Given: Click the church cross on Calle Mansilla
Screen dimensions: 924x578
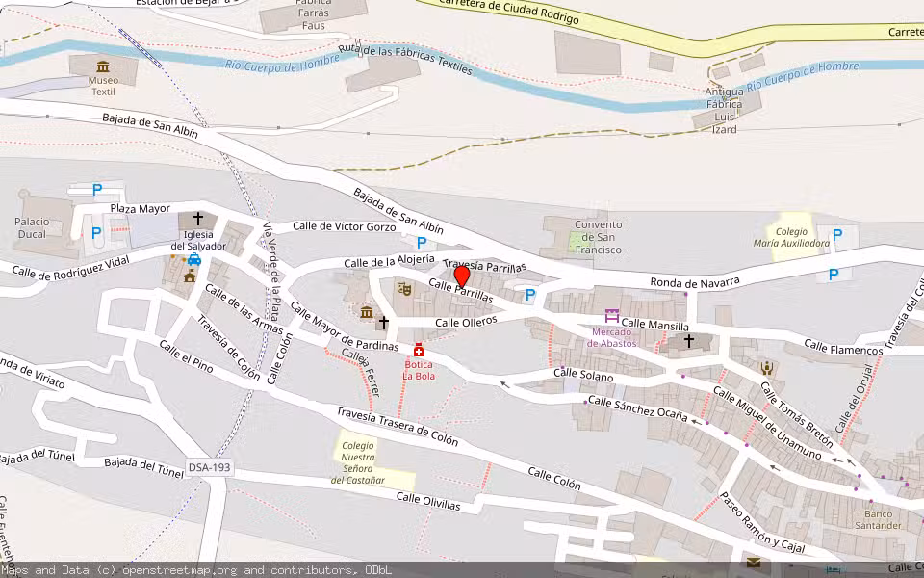Looking at the screenshot, I should point(689,340).
